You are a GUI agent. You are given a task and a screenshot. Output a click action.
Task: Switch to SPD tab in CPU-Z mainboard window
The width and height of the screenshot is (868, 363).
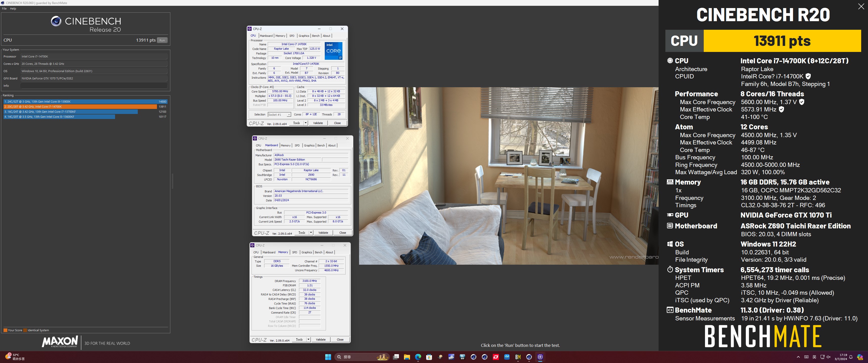pyautogui.click(x=297, y=145)
